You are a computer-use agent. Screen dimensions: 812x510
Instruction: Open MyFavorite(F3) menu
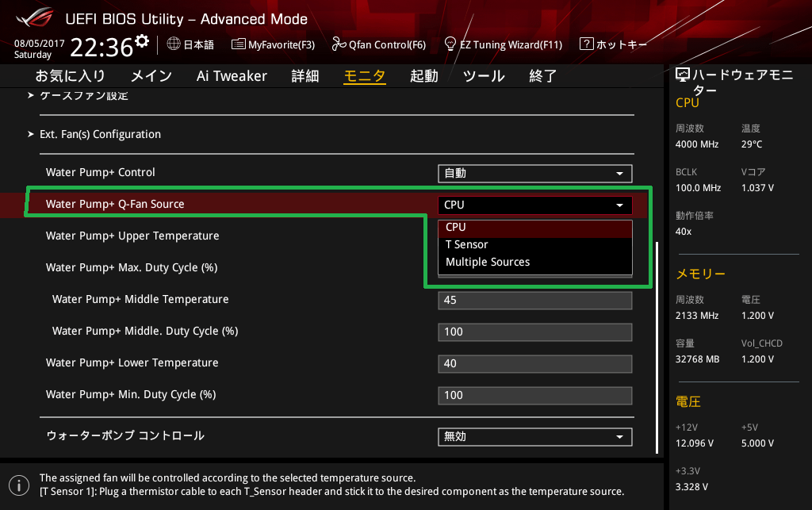tap(282, 44)
